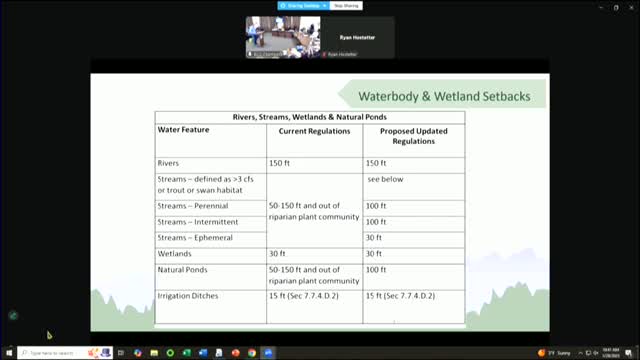Click the Wetlands current 30 ft value
This screenshot has width=640, height=360.
click(277, 254)
